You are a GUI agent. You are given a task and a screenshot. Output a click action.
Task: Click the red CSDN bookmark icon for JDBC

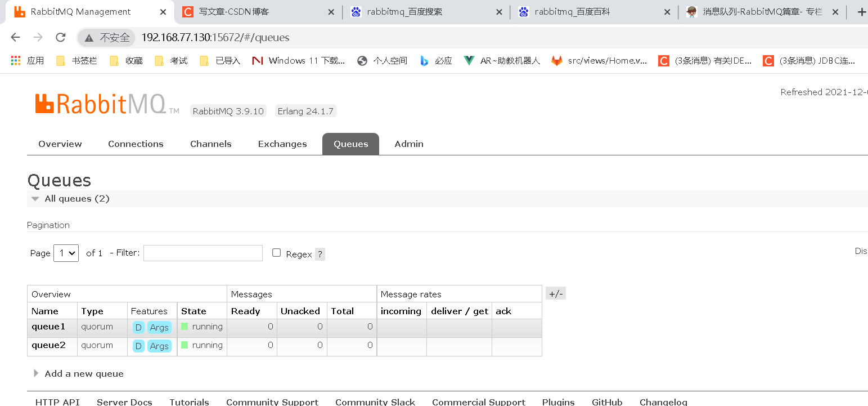768,60
